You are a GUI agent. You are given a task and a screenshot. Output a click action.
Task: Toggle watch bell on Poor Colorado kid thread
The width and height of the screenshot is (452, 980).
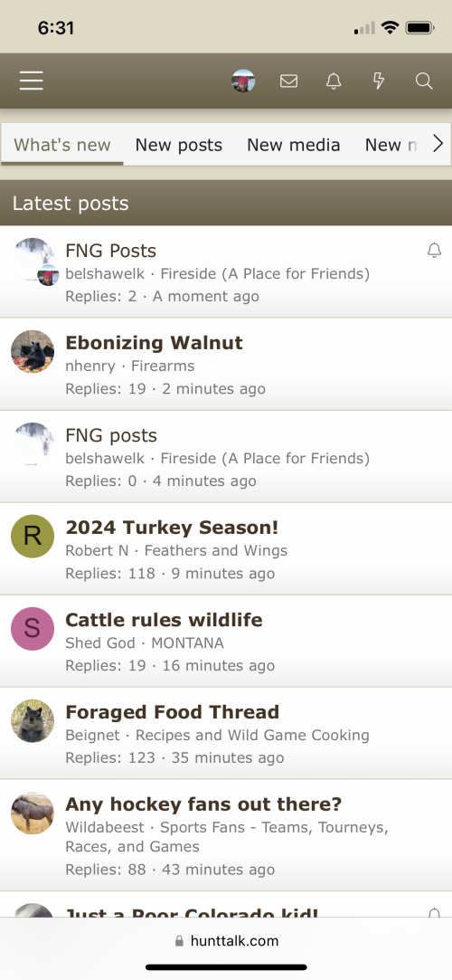(435, 913)
